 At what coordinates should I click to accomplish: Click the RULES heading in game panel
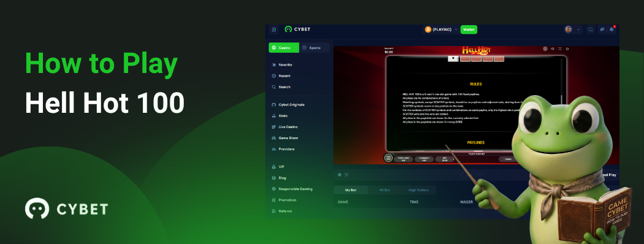pyautogui.click(x=476, y=84)
